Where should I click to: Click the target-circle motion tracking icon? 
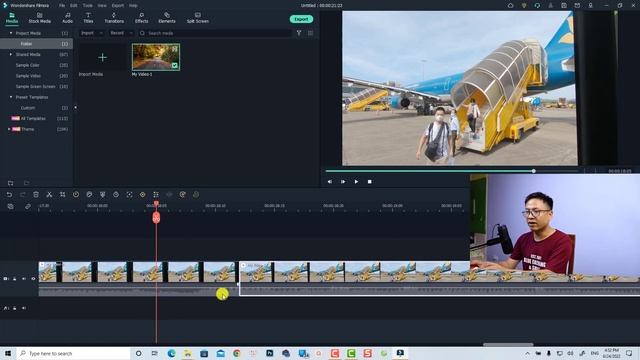(142, 195)
